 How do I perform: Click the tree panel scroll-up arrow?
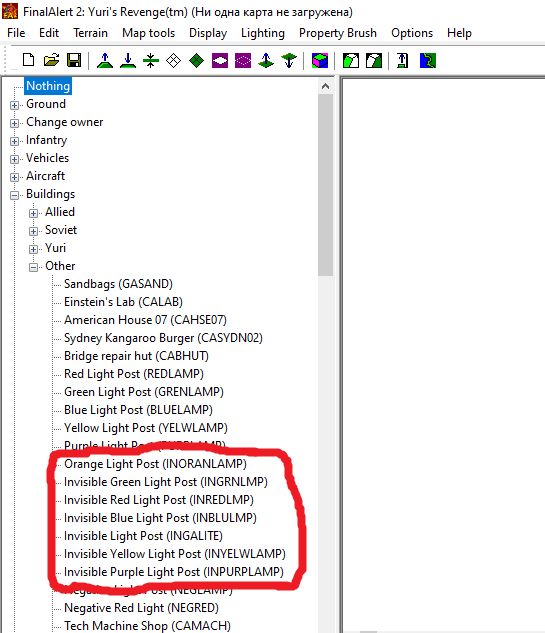tap(325, 86)
